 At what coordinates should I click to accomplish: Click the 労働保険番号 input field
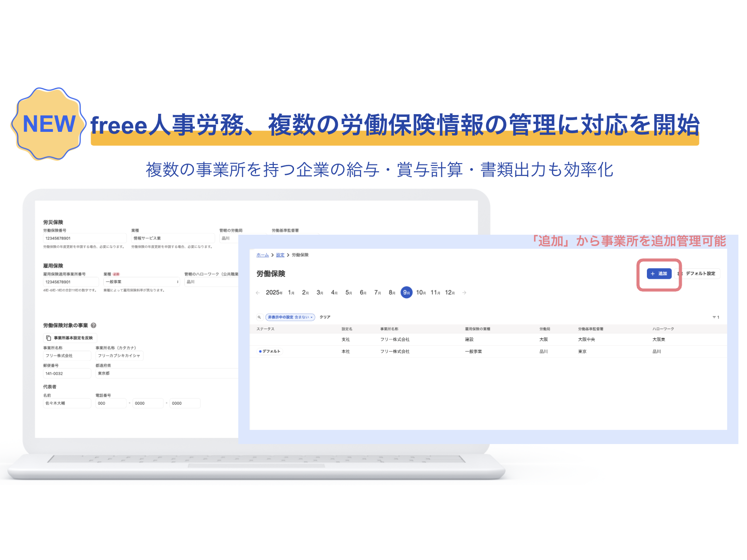[84, 238]
